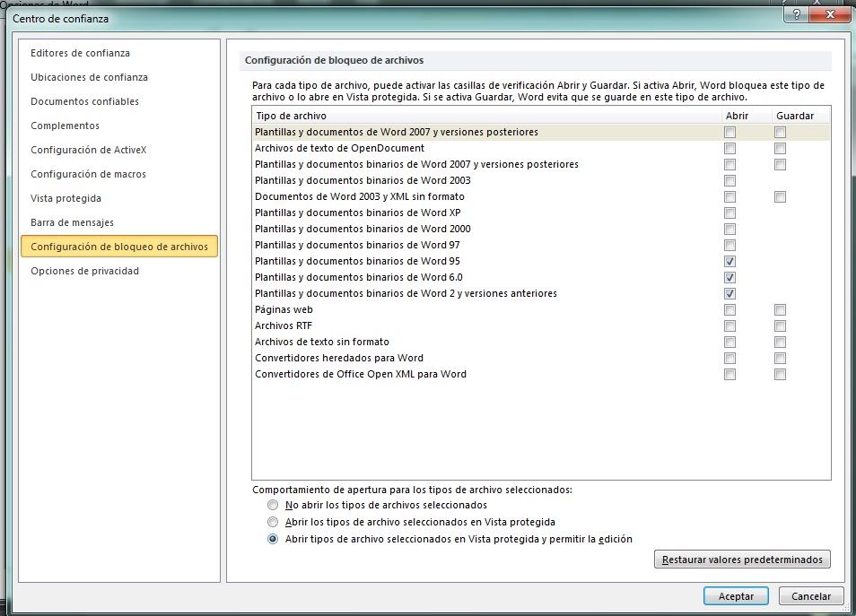This screenshot has height=616, width=856.
Task: Click the help question mark button
Action: 797,14
